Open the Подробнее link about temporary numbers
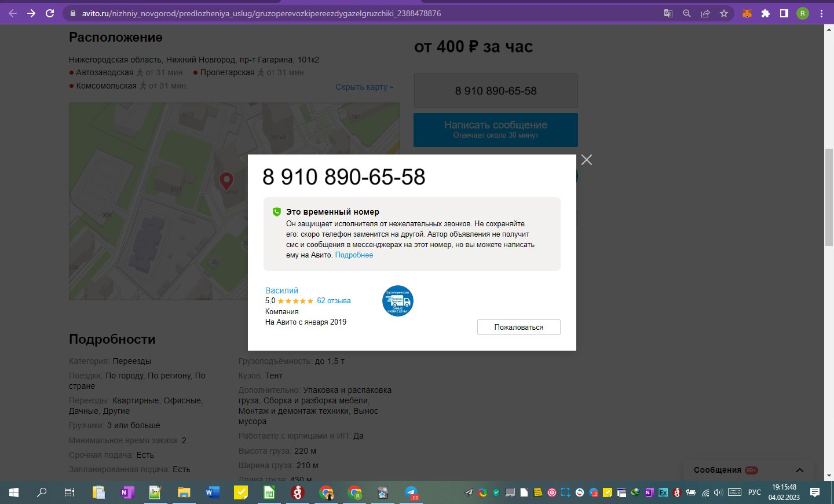 (x=354, y=255)
